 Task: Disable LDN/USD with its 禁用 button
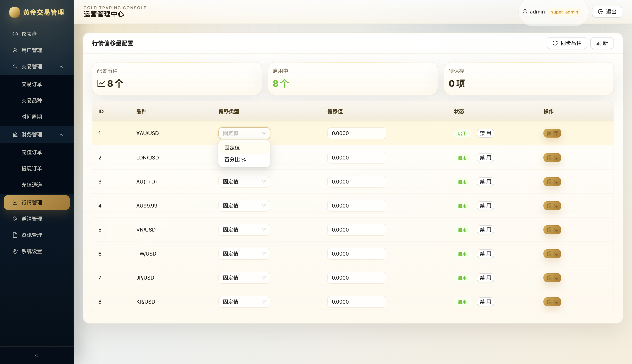485,158
